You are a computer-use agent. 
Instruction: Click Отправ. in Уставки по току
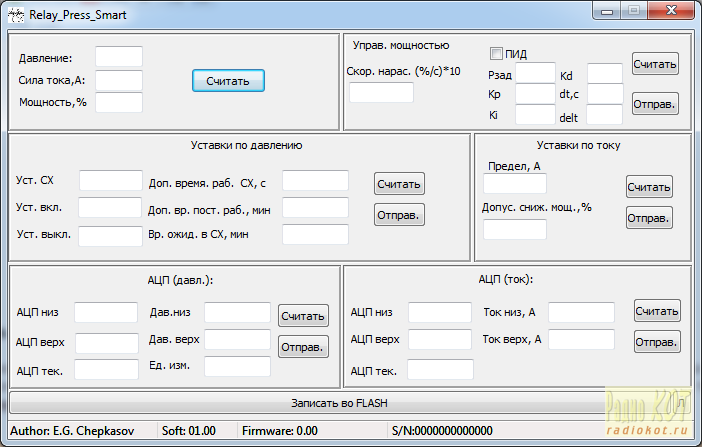tap(649, 217)
